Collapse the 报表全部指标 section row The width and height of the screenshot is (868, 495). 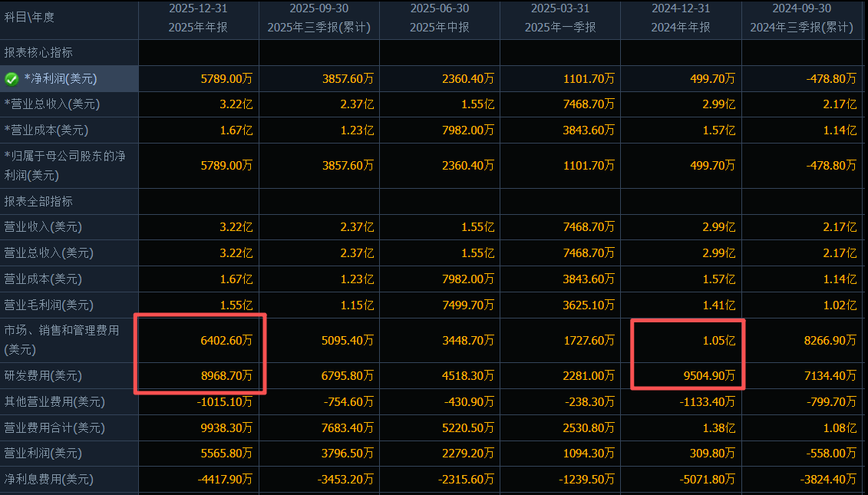point(38,201)
